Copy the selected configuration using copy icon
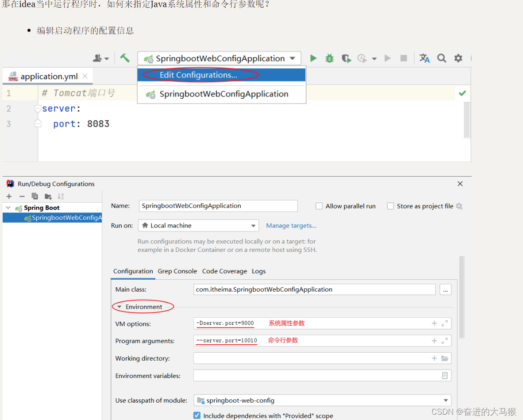Viewport: 523px width, 420px height. 35,196
